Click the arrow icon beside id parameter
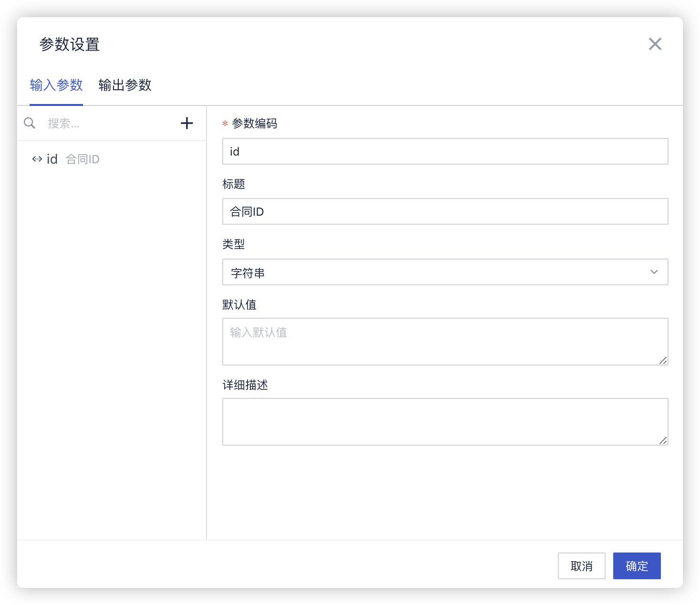 pos(37,159)
